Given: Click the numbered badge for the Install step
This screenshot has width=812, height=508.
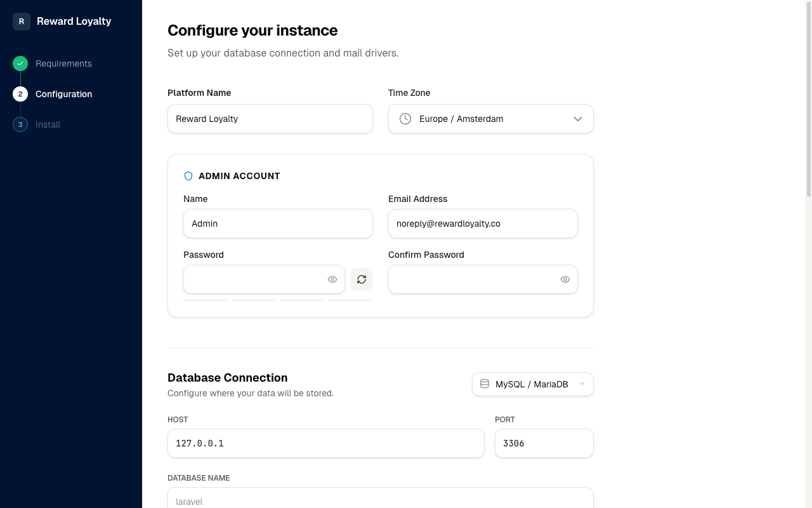Looking at the screenshot, I should tap(20, 124).
